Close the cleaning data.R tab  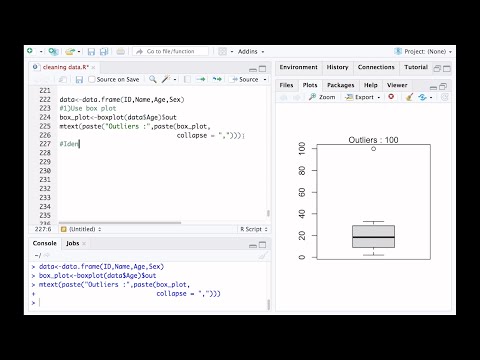point(93,67)
